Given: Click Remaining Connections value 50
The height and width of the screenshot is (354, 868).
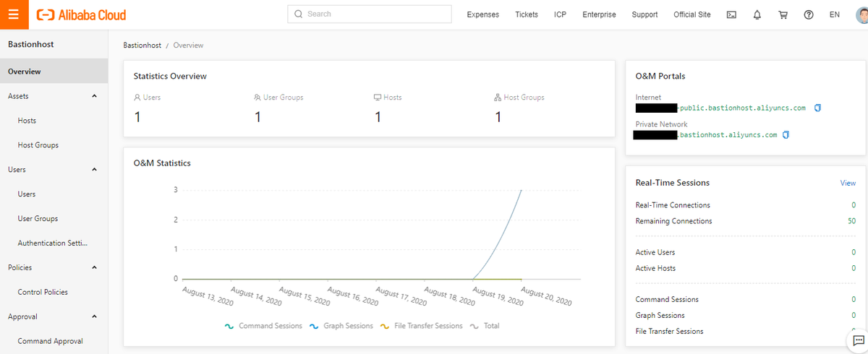Looking at the screenshot, I should (x=852, y=221).
